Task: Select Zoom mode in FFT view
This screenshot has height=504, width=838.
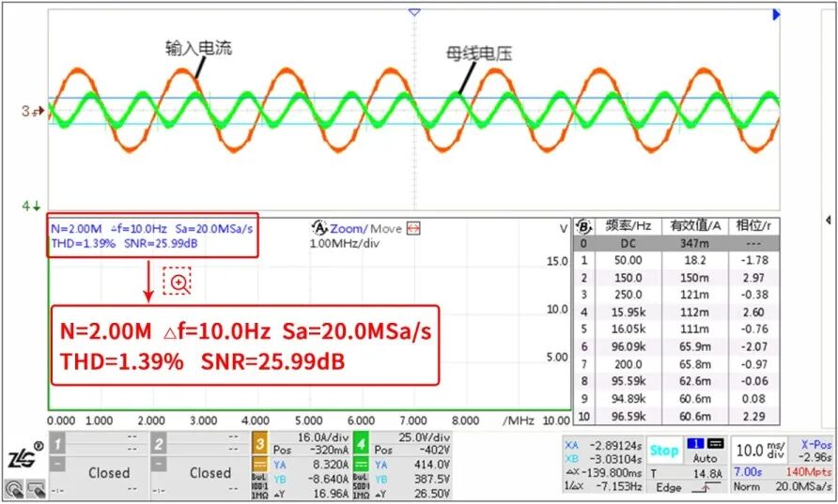Action: [347, 228]
